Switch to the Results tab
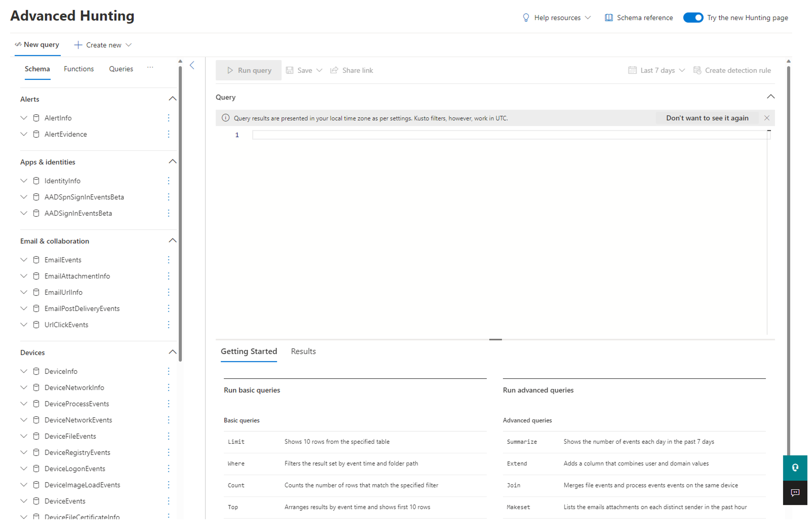 [303, 351]
